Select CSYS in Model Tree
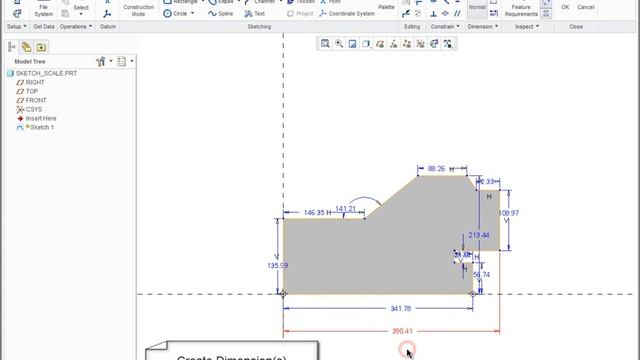Image resolution: width=640 pixels, height=360 pixels. coord(29,109)
